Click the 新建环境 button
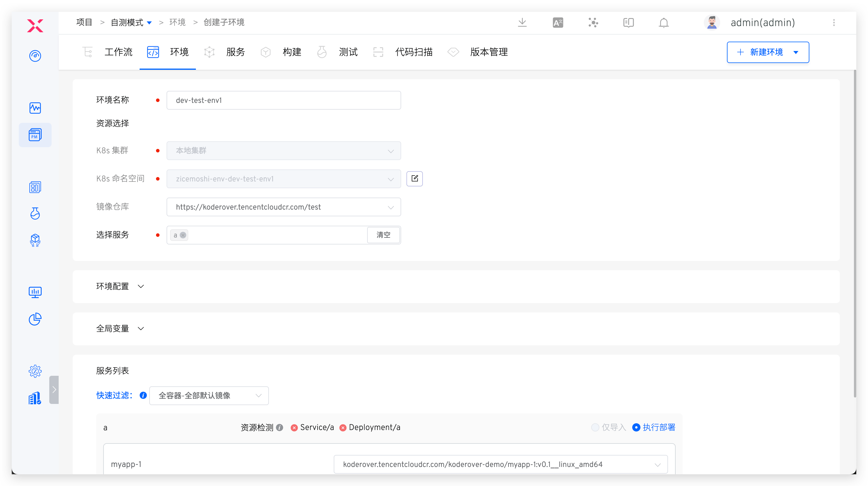The height and width of the screenshot is (486, 868). [767, 52]
